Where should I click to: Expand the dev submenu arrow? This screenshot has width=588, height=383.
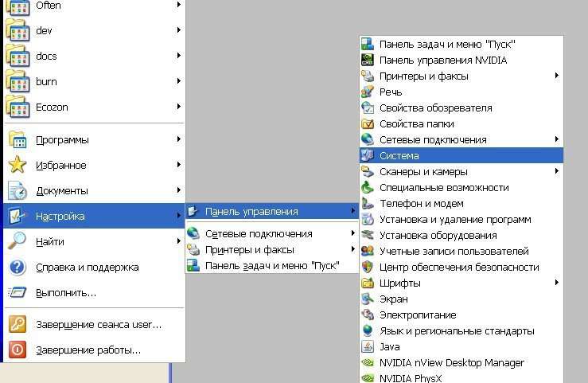pyautogui.click(x=179, y=30)
